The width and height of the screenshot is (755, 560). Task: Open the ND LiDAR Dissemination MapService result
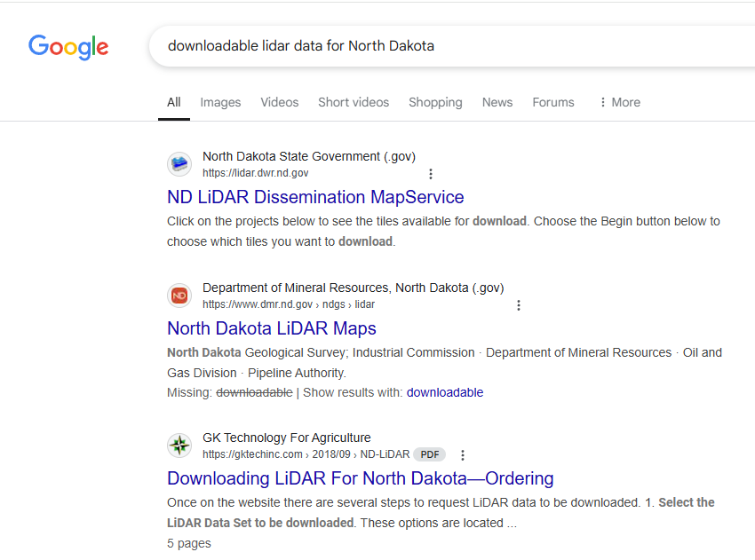tap(314, 196)
